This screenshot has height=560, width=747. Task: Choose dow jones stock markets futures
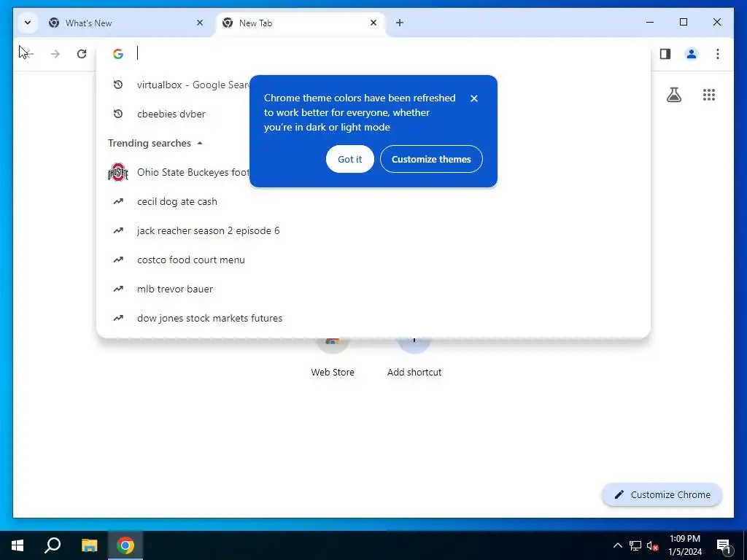(373, 318)
